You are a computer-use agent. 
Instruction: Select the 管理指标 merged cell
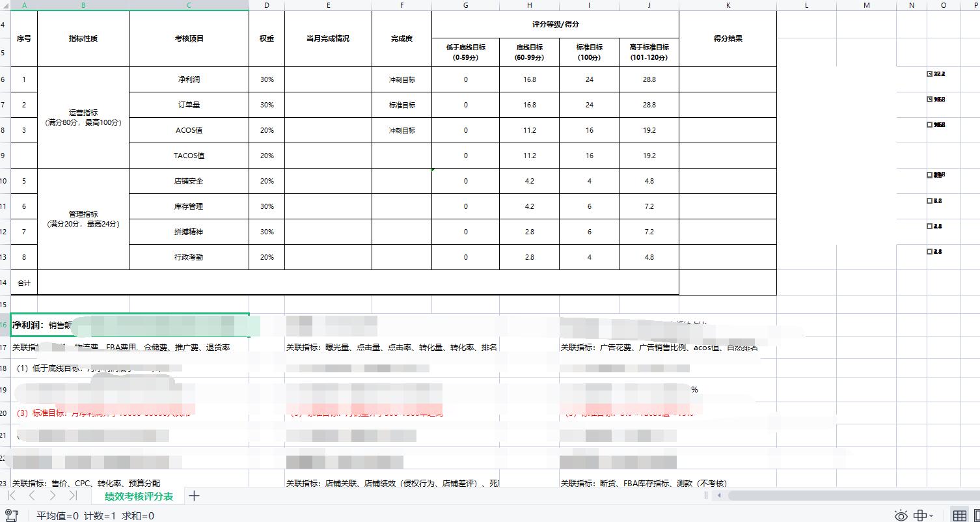click(83, 219)
